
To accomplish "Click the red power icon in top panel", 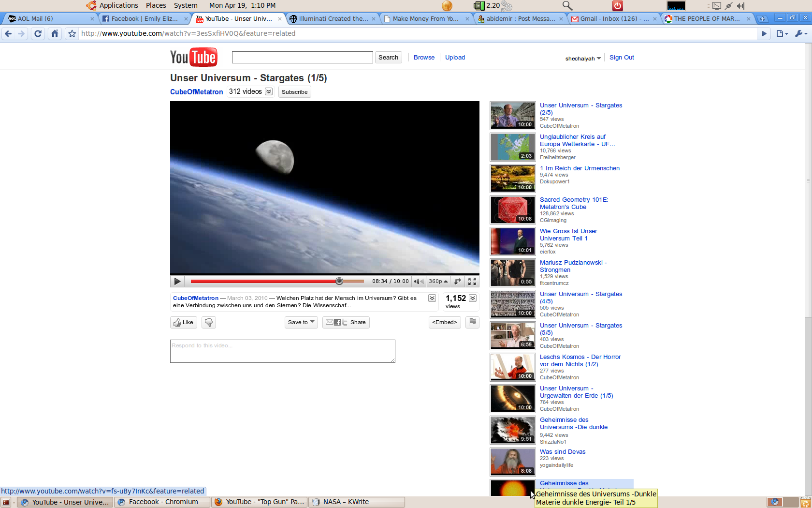I will pos(618,6).
